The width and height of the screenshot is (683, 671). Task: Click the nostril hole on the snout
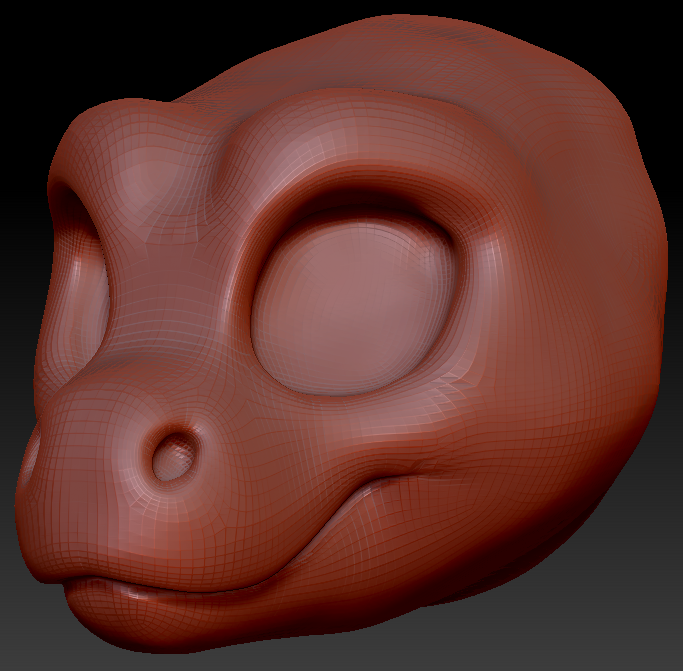(x=175, y=457)
